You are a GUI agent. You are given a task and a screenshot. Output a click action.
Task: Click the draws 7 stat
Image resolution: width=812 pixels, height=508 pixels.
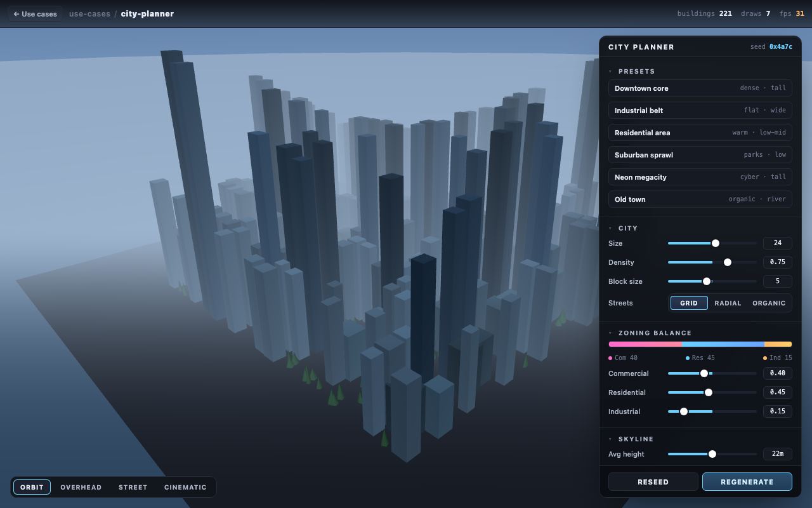(756, 13)
